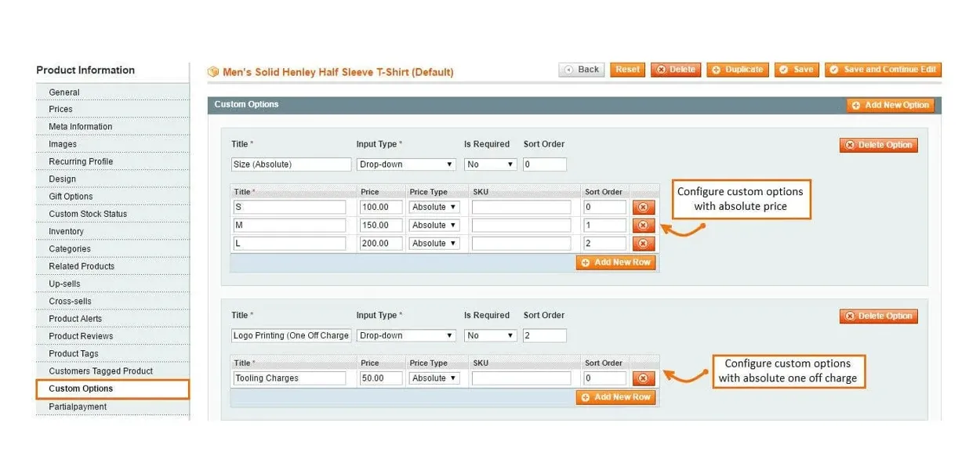Select the Partialpayment sidebar tab
The height and width of the screenshot is (470, 980).
click(78, 407)
